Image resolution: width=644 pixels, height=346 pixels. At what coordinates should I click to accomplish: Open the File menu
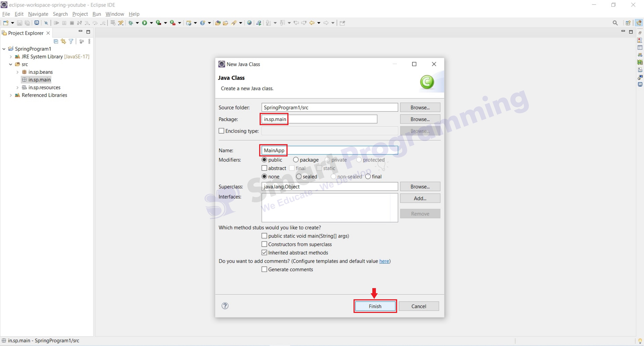6,14
